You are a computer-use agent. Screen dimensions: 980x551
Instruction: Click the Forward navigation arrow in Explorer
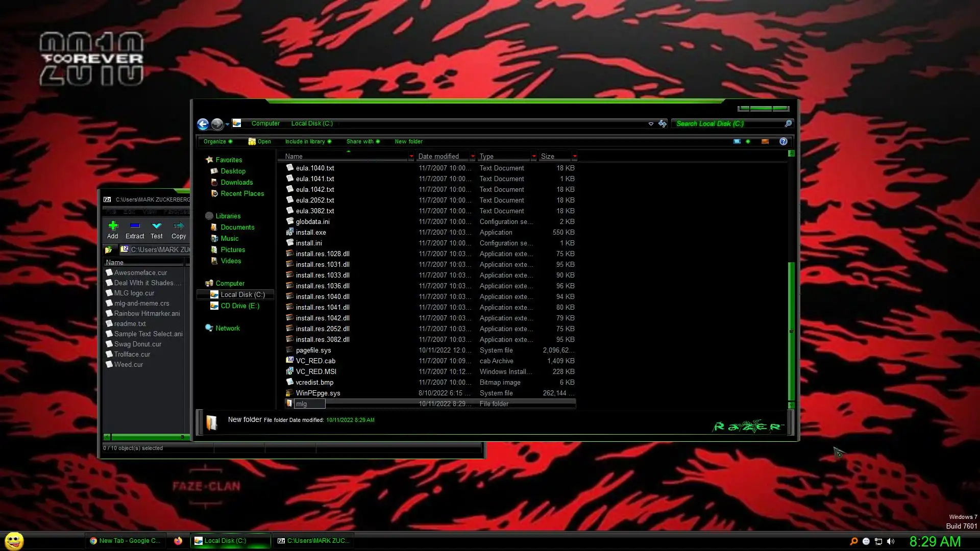pos(217,124)
